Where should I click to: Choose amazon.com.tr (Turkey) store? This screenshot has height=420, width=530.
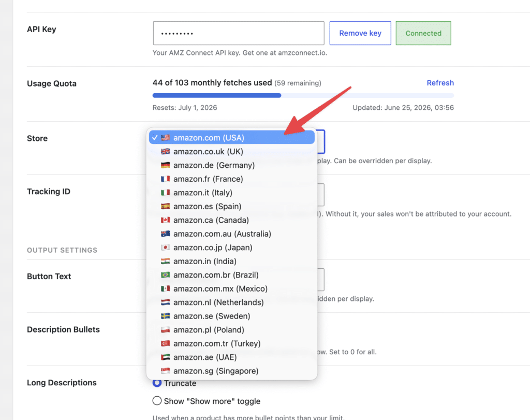pos(232,343)
